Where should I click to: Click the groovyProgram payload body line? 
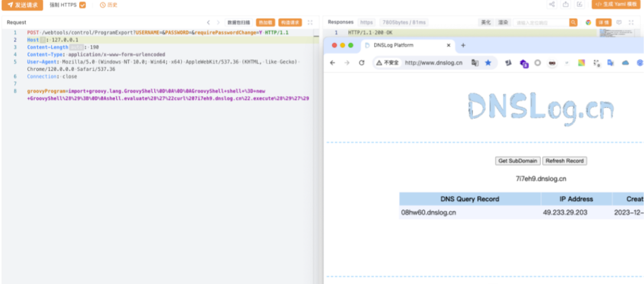tap(168, 95)
